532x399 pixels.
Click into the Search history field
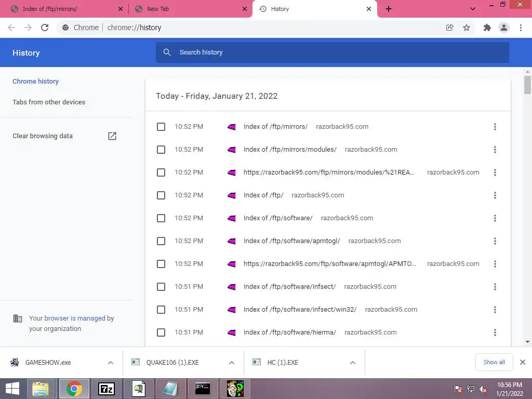(x=332, y=52)
